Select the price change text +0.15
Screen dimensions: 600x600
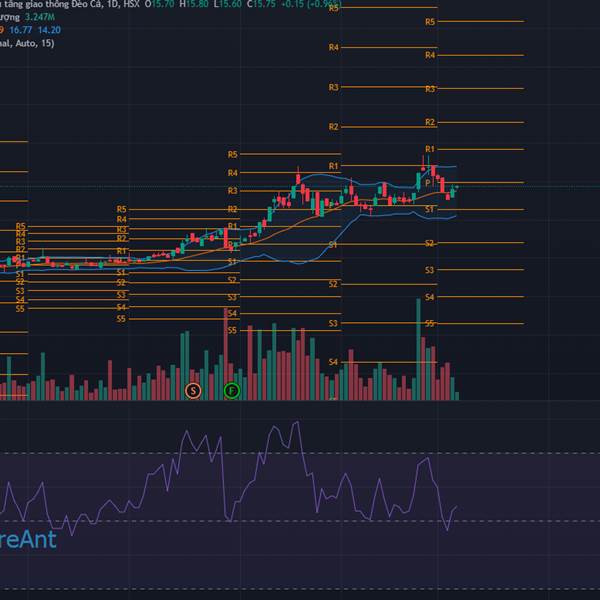click(293, 5)
